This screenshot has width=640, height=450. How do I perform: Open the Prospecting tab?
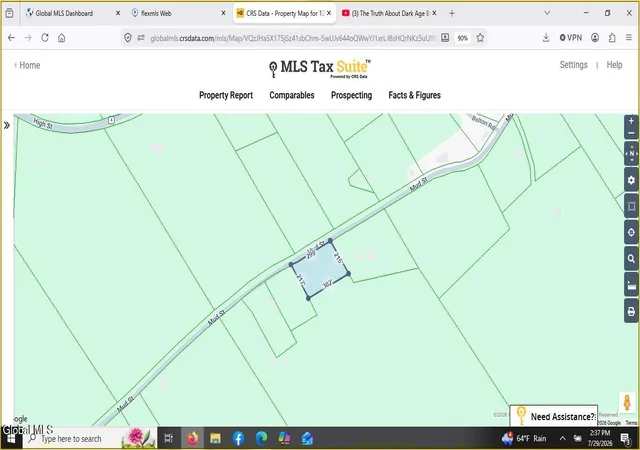[351, 95]
